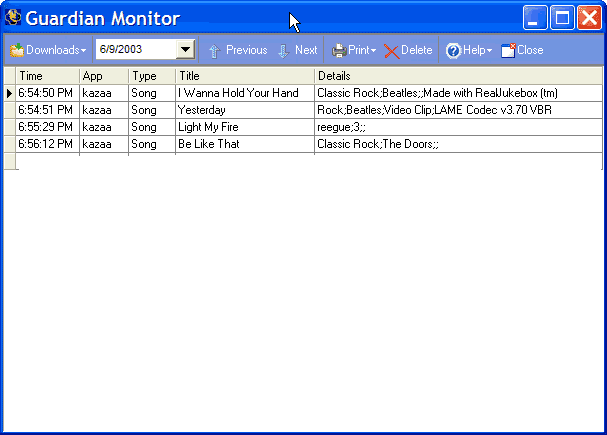Click the Title column header

tap(245, 76)
